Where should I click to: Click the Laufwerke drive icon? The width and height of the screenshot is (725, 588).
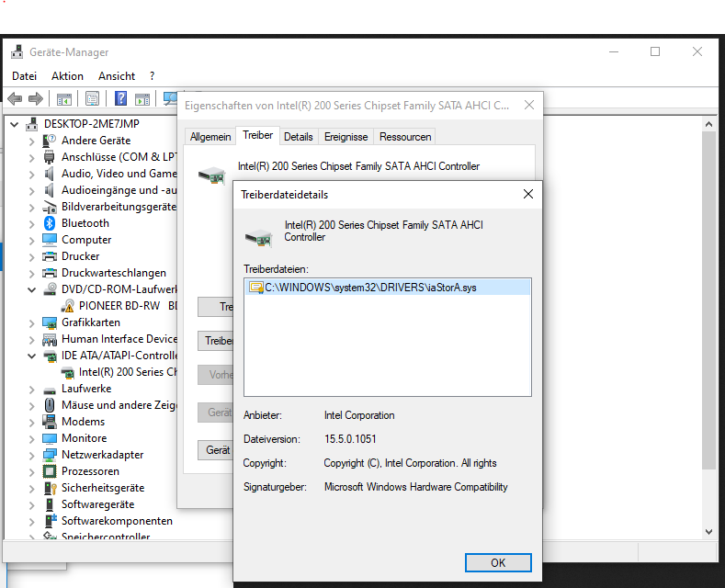pyautogui.click(x=50, y=390)
